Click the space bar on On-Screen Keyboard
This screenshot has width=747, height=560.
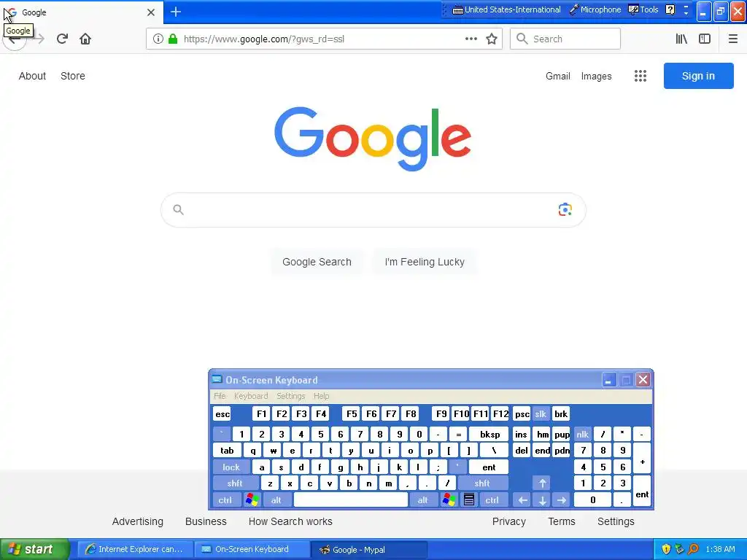(x=351, y=499)
